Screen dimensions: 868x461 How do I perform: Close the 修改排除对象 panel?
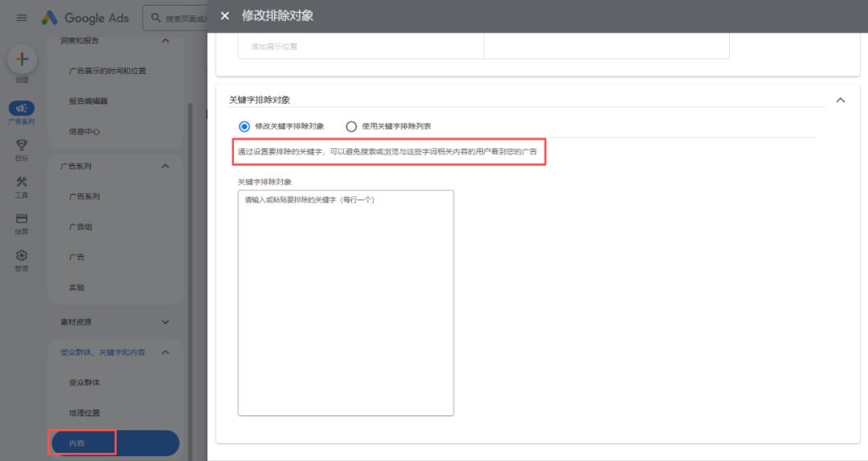(x=225, y=16)
